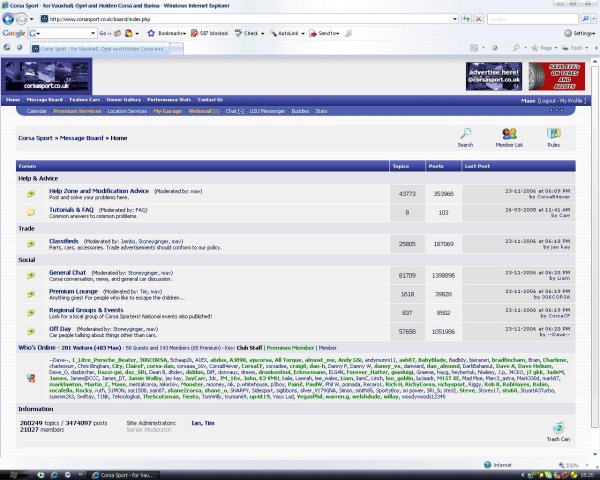Click the Logout link
The height and width of the screenshot is (480, 600).
[x=548, y=101]
